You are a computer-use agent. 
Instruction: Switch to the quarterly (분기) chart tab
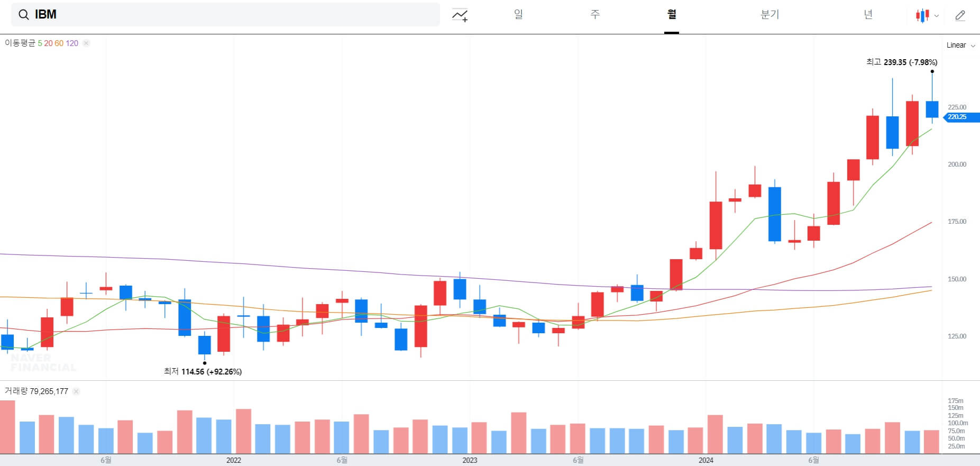coord(770,14)
